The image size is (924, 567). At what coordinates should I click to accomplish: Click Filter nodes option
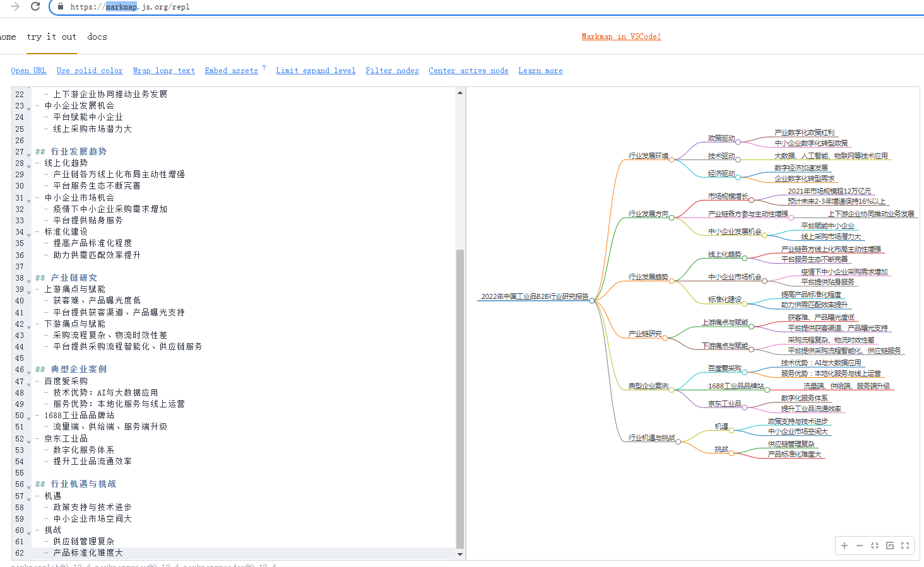tap(392, 71)
